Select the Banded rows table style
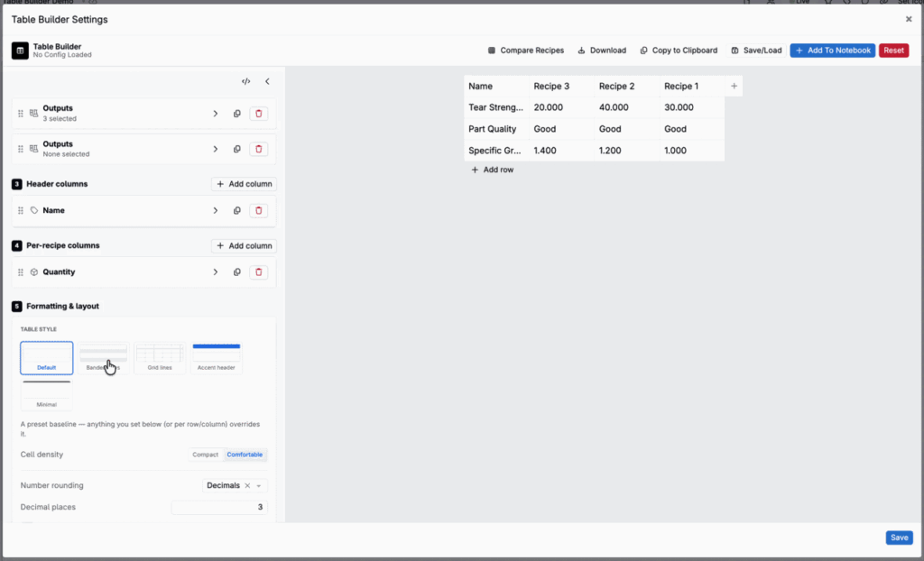Image resolution: width=924 pixels, height=561 pixels. click(x=103, y=358)
